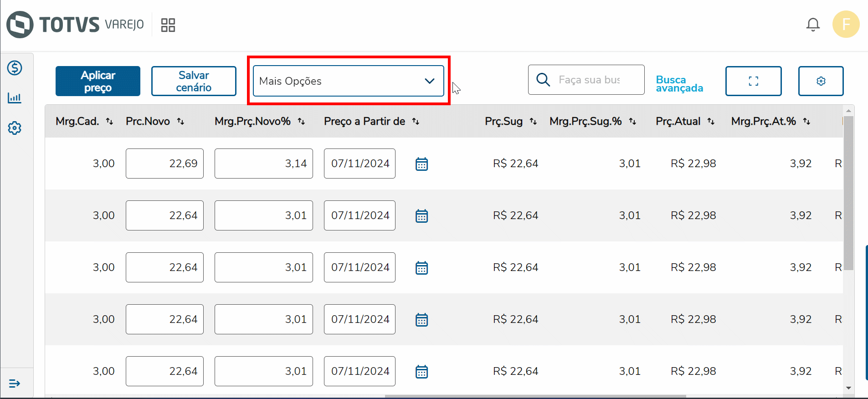Click the fullscreen expand button
Viewport: 868px width, 399px height.
[x=753, y=81]
